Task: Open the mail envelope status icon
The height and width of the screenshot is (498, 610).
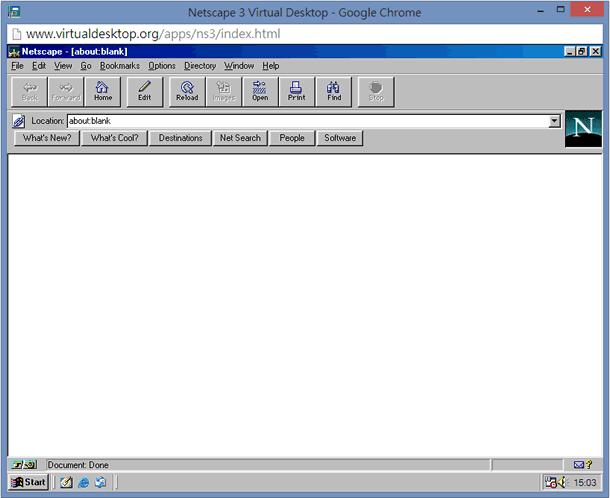Action: point(579,465)
